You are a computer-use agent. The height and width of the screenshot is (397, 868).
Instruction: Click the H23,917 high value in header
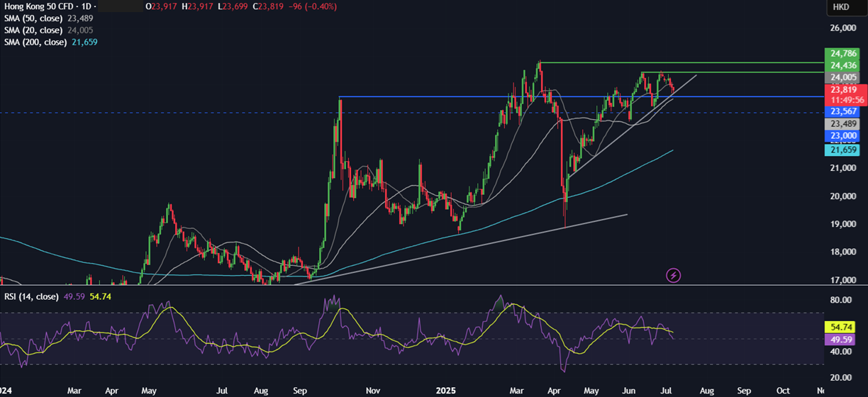(x=197, y=6)
